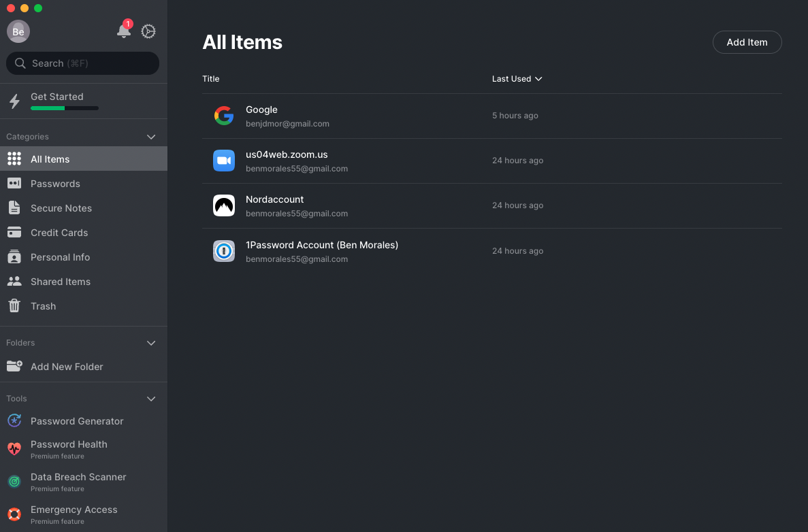Image resolution: width=808 pixels, height=532 pixels.
Task: Collapse the Folders section chevron
Action: tap(151, 343)
